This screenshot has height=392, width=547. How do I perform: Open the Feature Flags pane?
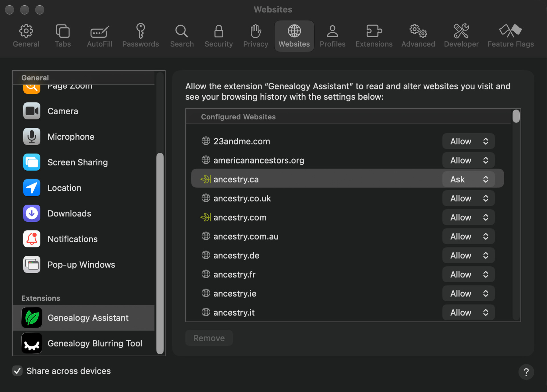coord(511,36)
